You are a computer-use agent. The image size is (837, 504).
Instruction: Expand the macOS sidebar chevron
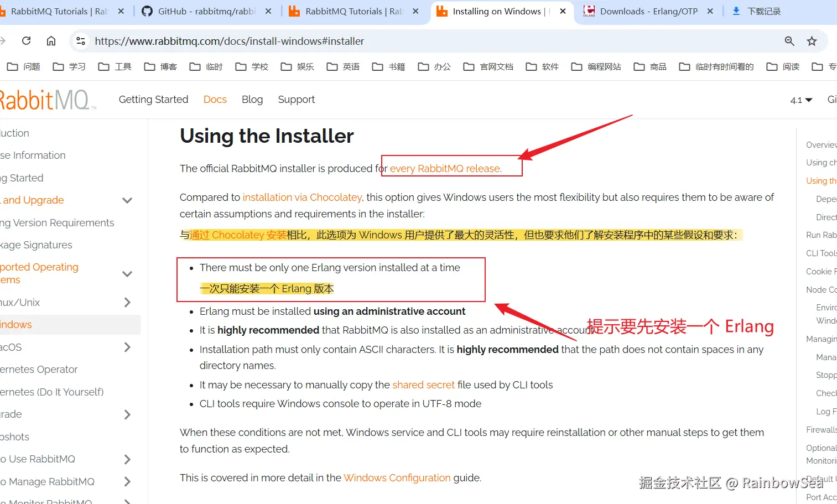coord(127,347)
